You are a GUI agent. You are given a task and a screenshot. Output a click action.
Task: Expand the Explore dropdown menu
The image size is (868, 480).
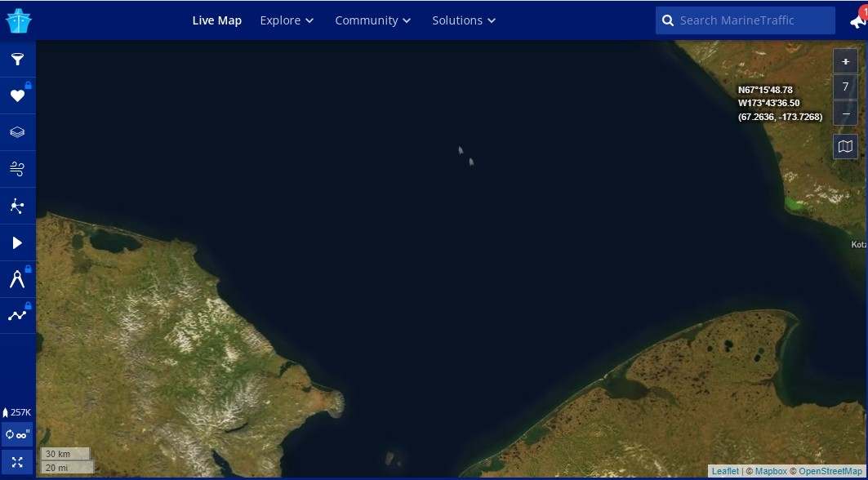pos(287,20)
